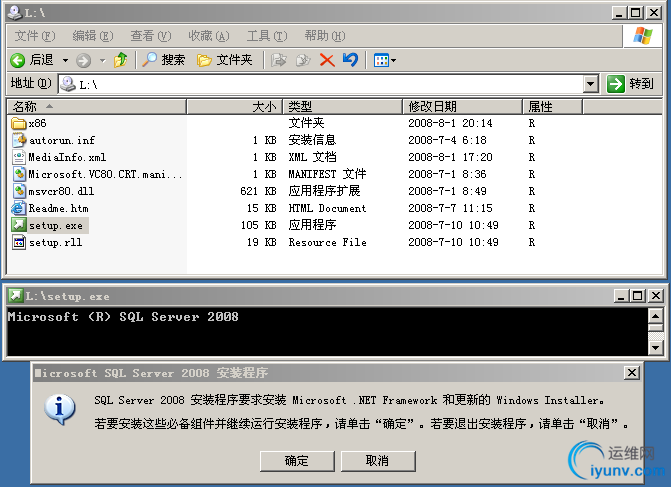The image size is (671, 487).
Task: Click the console window title icon
Action: pyautogui.click(x=16, y=295)
